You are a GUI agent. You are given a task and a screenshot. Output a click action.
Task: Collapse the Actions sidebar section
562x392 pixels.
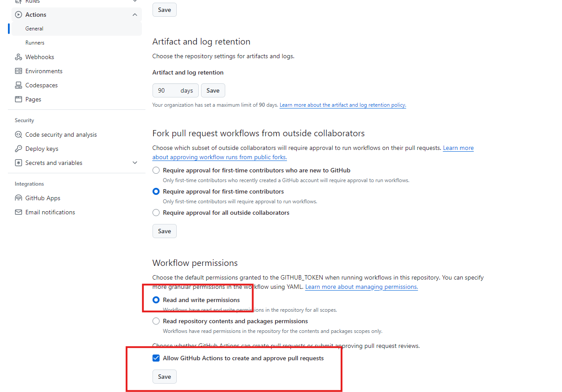coord(134,14)
